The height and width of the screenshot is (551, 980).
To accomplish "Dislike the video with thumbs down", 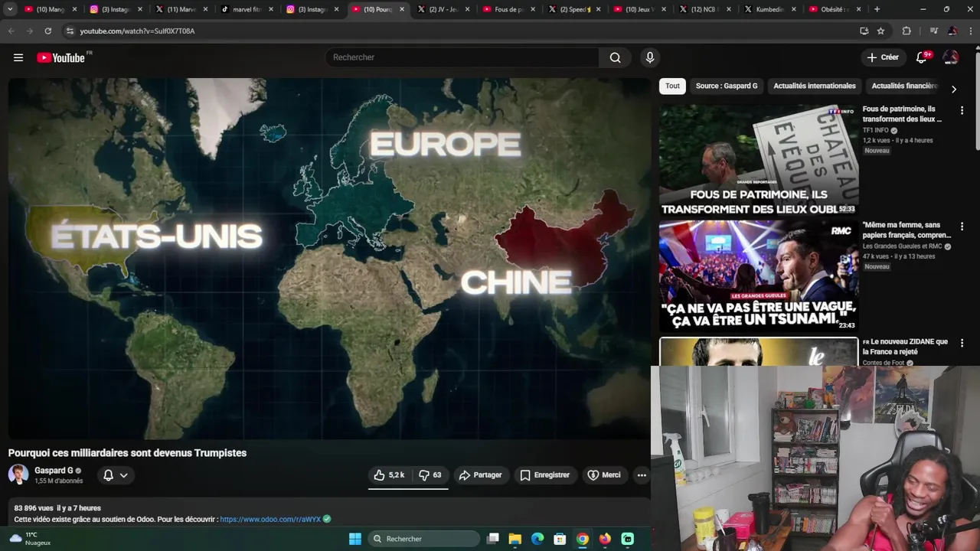I will 430,475.
